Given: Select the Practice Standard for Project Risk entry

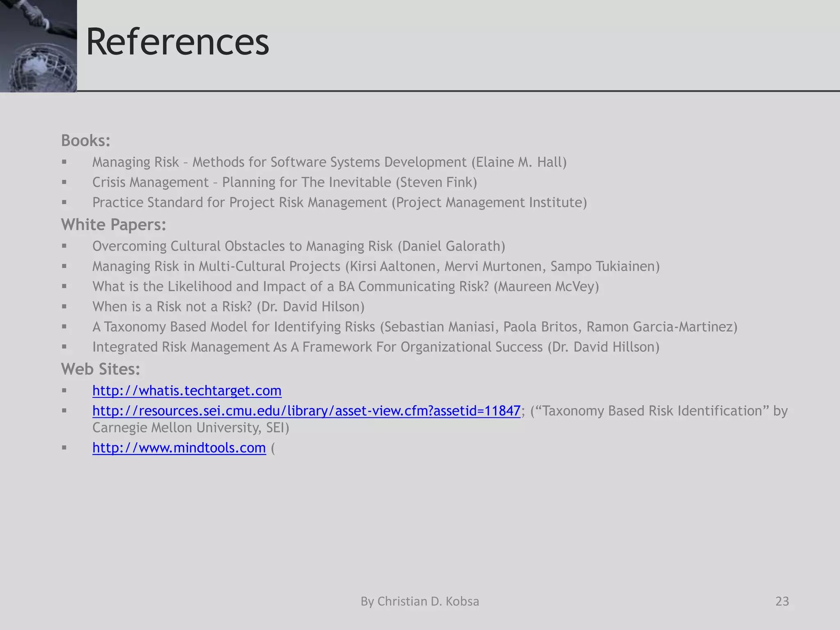Looking at the screenshot, I should pyautogui.click(x=339, y=202).
